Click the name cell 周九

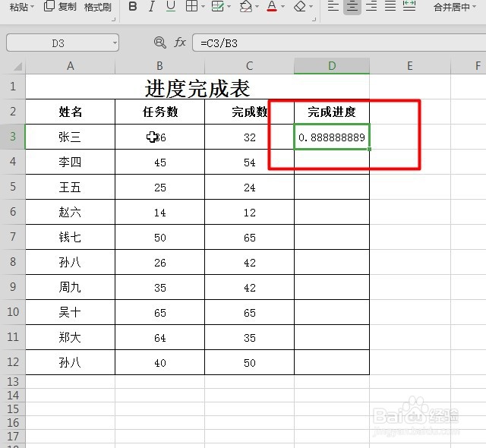(x=71, y=287)
